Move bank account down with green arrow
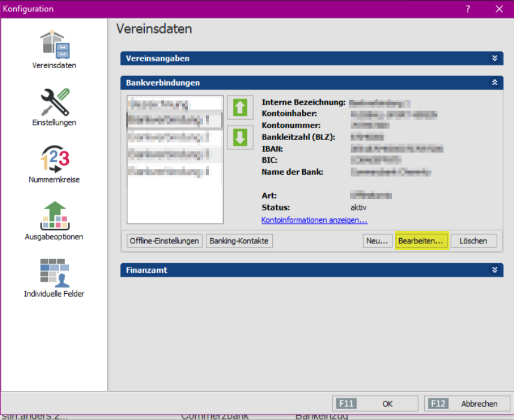The image size is (514, 420). coord(240,137)
